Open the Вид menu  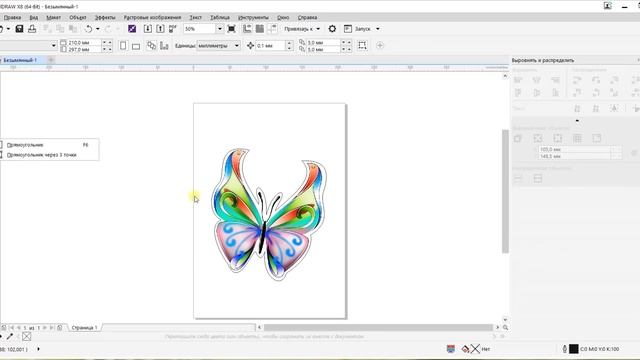(34, 18)
